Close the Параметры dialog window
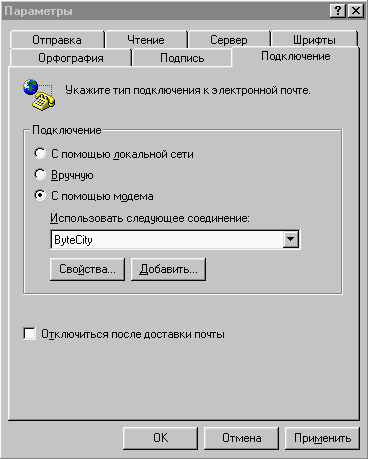368x459 pixels. click(x=355, y=11)
